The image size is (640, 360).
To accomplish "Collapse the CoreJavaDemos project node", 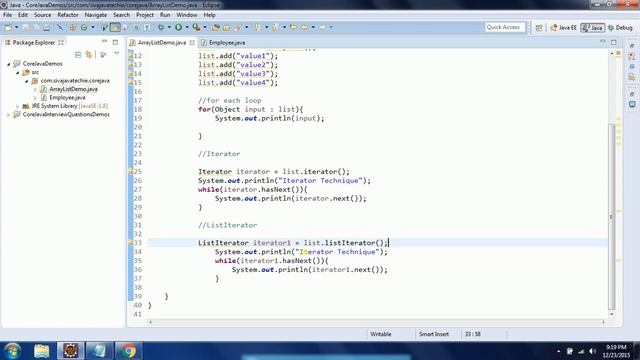I will point(9,64).
